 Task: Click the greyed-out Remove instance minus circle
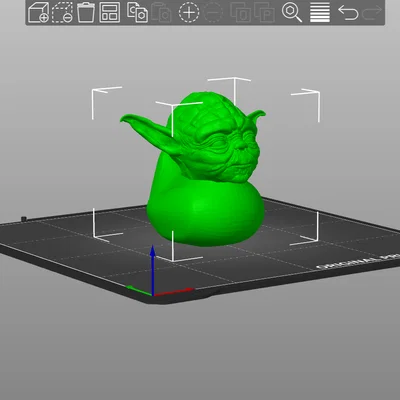point(213,12)
